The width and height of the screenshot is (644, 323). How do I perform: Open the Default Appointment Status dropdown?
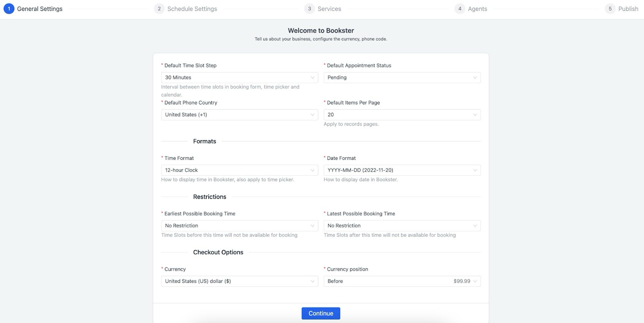(402, 77)
